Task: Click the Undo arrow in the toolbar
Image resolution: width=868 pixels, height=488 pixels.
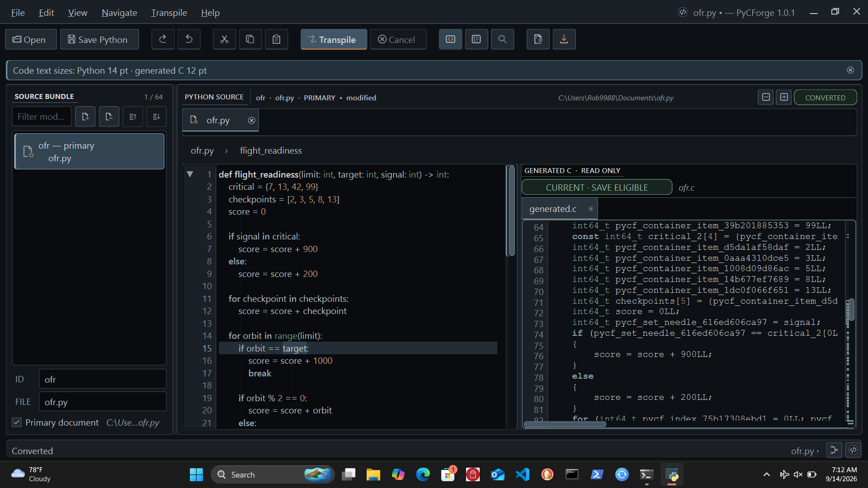Action: click(189, 39)
